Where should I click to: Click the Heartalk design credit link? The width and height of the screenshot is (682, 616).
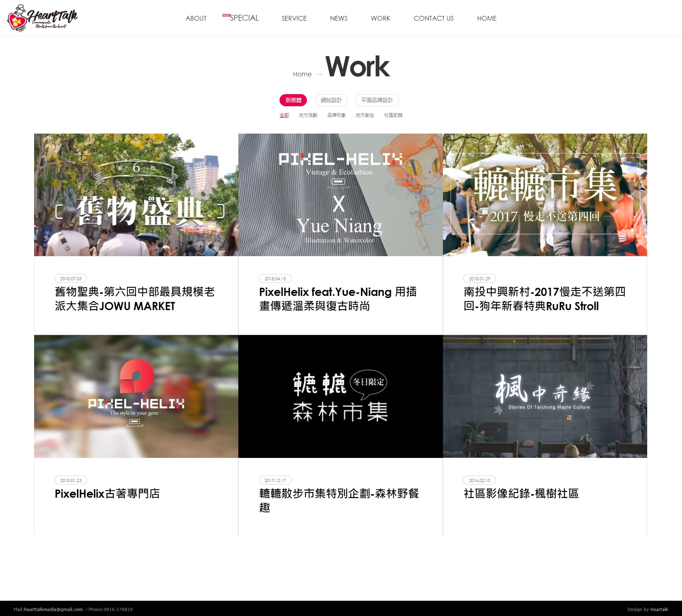pyautogui.click(x=659, y=609)
